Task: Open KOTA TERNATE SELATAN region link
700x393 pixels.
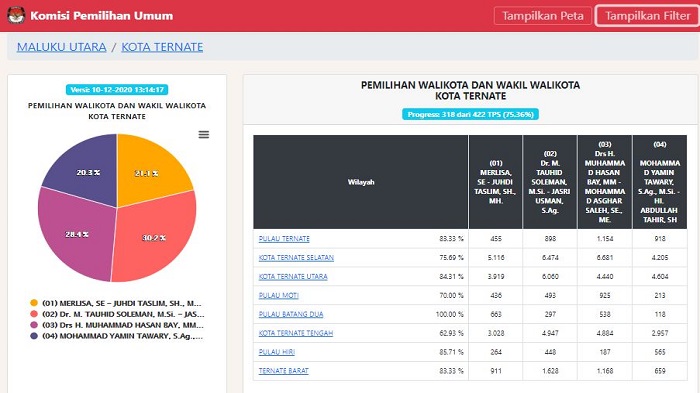Action: click(296, 257)
